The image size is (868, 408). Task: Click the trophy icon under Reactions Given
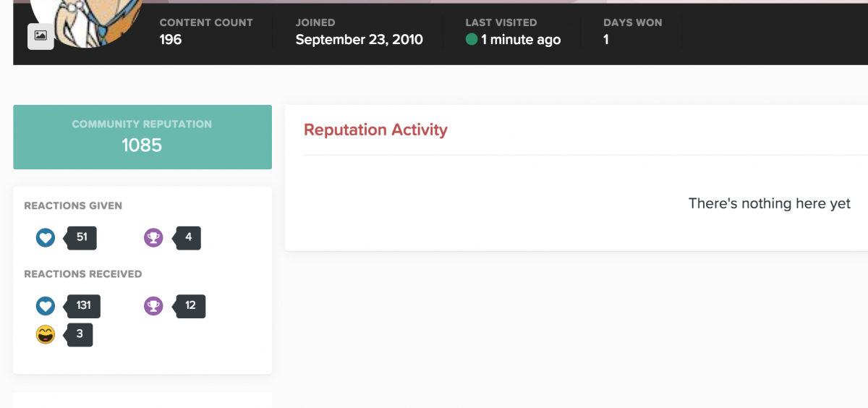tap(153, 237)
